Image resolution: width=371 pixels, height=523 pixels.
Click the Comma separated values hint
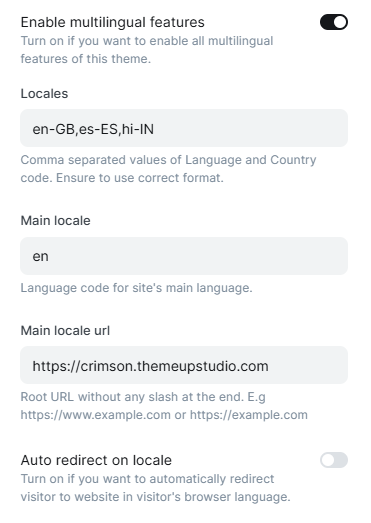168,169
